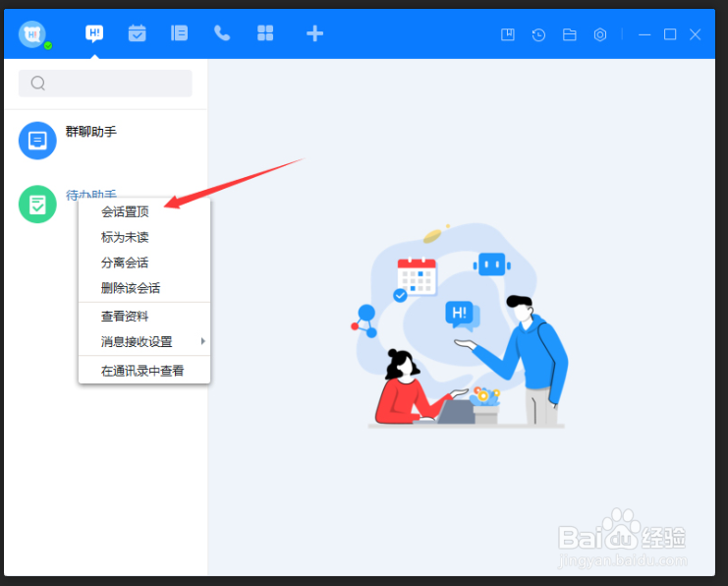Screen dimensions: 728x586
Task: Switch to the messages chat tab
Action: [94, 33]
